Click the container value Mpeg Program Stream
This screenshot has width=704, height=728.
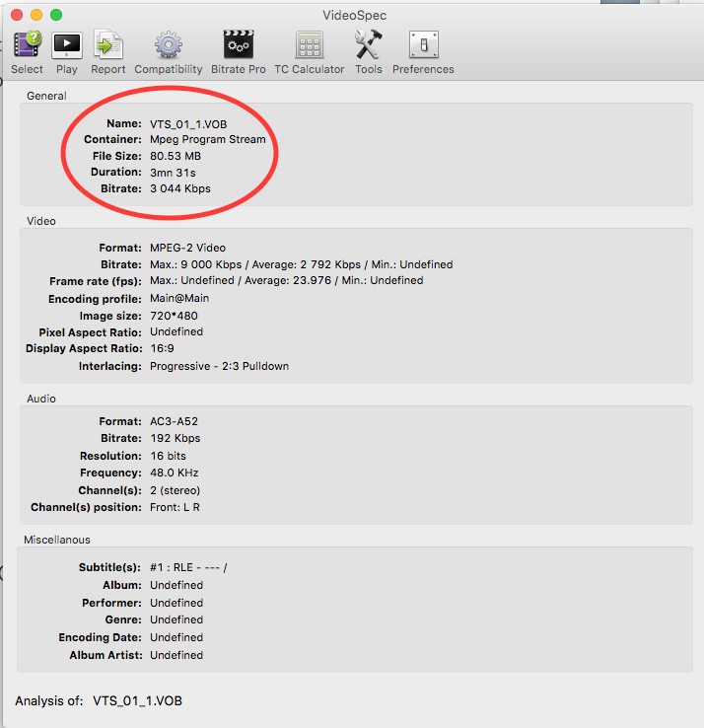[x=208, y=139]
